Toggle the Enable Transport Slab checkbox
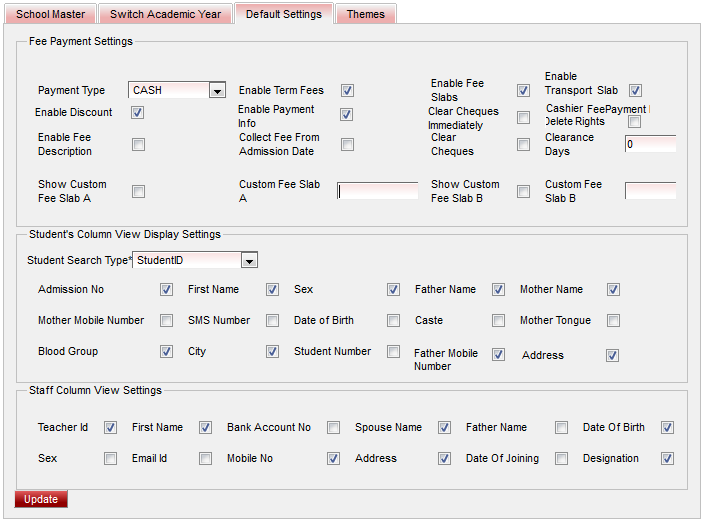Screen dimensions: 705x522 [x=635, y=91]
